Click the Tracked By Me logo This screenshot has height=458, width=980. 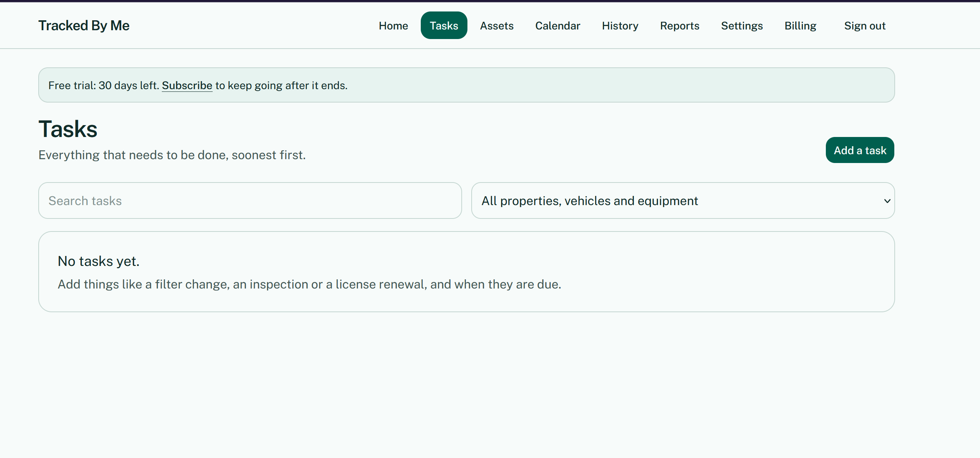coord(84,26)
